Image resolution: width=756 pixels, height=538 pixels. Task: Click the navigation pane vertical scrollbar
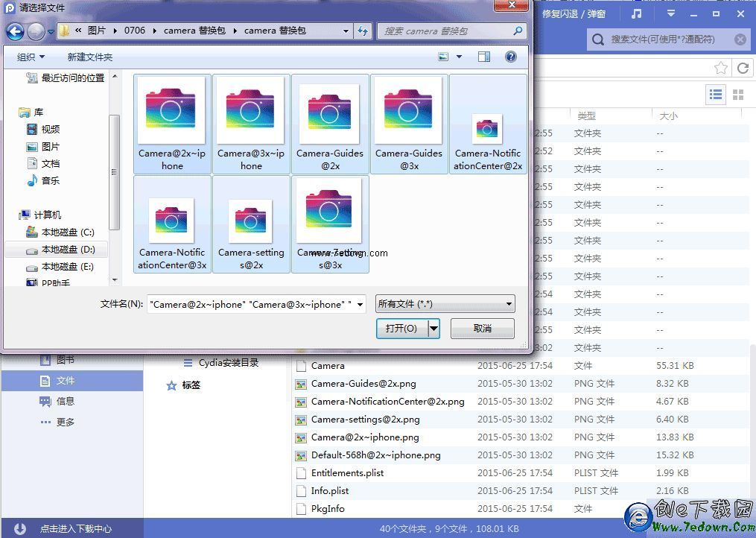(x=114, y=171)
